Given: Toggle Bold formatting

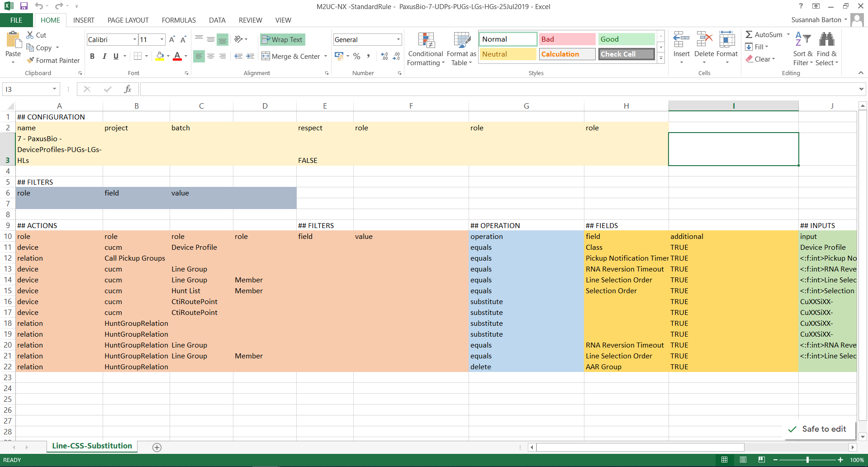Looking at the screenshot, I should coord(92,56).
